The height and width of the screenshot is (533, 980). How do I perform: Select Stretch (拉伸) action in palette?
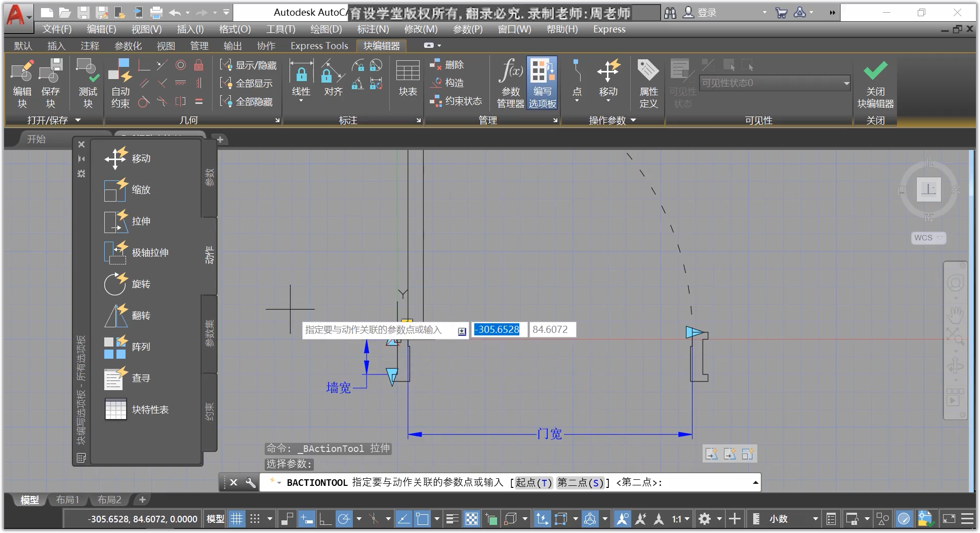click(128, 221)
